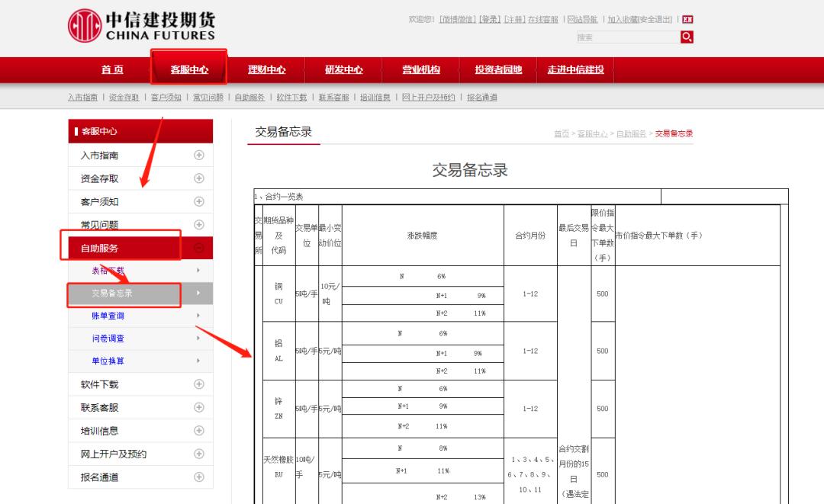Click the search input field
Image resolution: width=824 pixels, height=504 pixels.
click(626, 37)
